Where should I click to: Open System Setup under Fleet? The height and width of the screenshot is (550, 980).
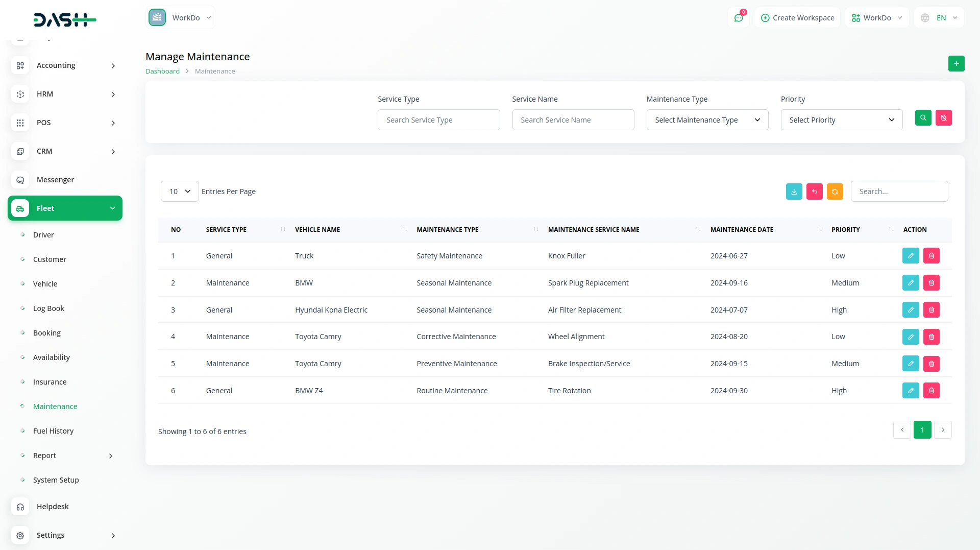pos(56,480)
